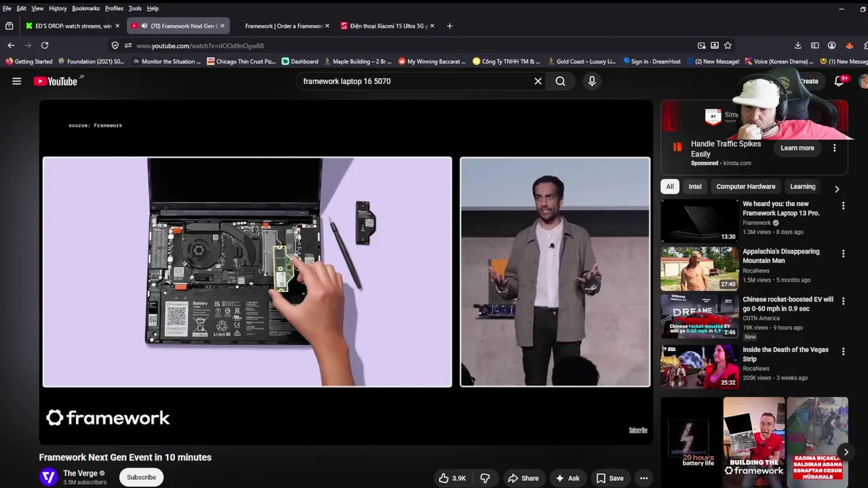Dislike the video with thumbs down
868x488 pixels.
click(485, 478)
